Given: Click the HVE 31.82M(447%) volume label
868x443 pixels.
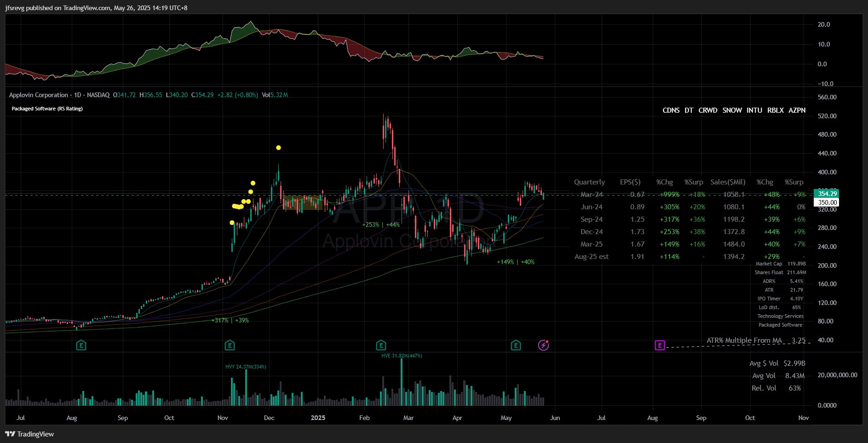Looking at the screenshot, I should [x=402, y=356].
